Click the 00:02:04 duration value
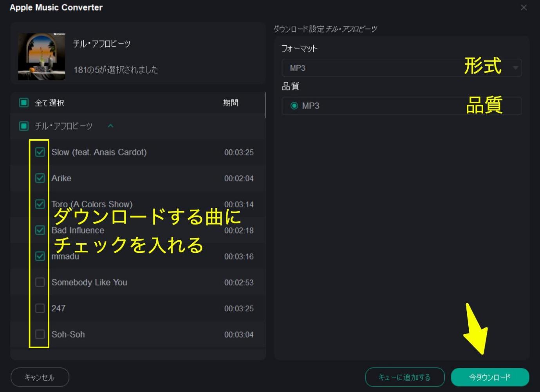 pyautogui.click(x=239, y=178)
